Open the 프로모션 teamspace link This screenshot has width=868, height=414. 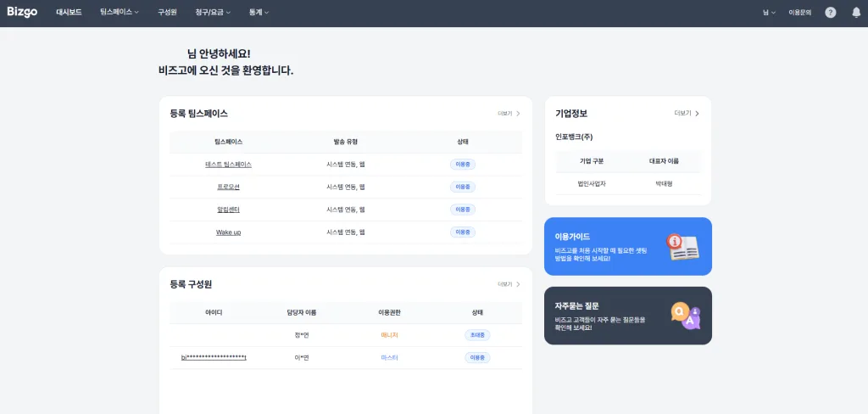click(228, 187)
